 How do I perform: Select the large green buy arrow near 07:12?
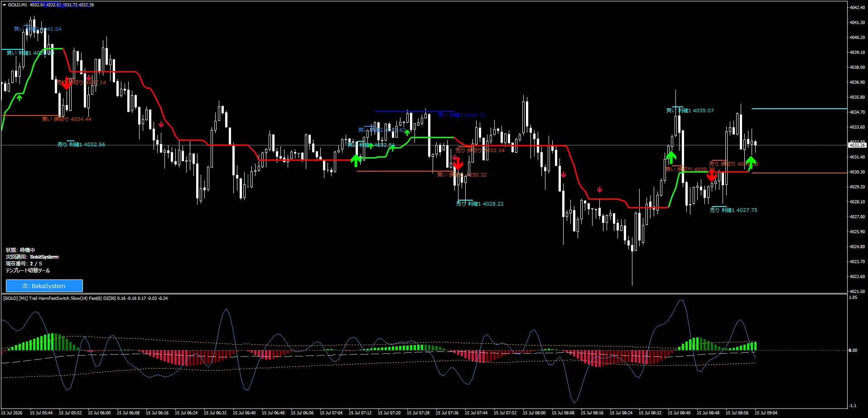click(356, 160)
